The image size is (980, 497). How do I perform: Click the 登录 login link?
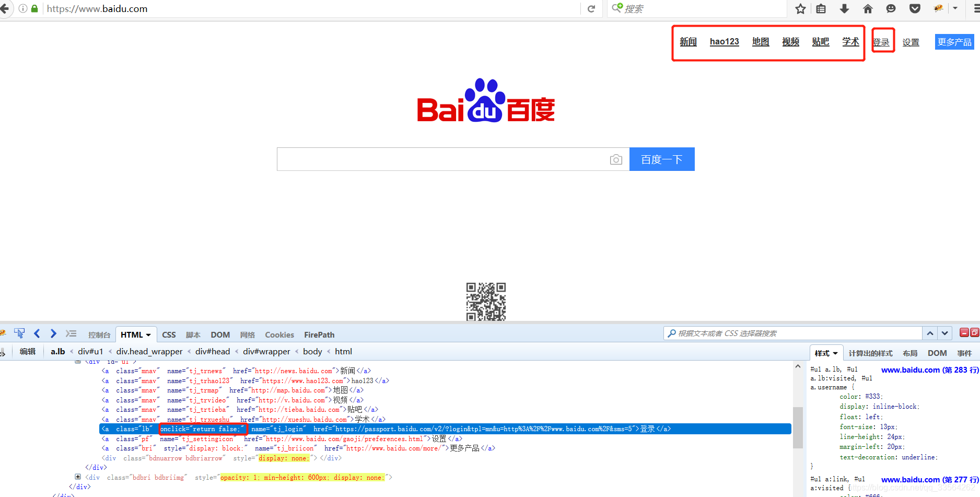coord(882,42)
